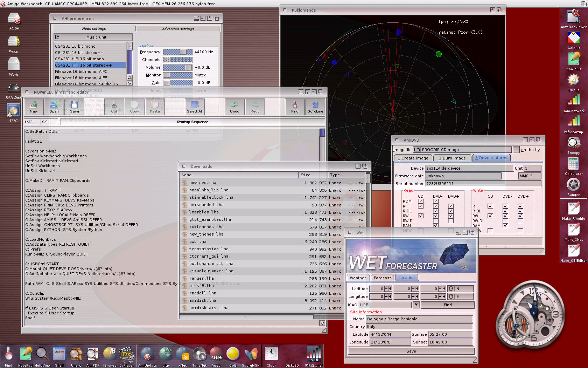Open the Imagefile file chooser button

[x=417, y=150]
